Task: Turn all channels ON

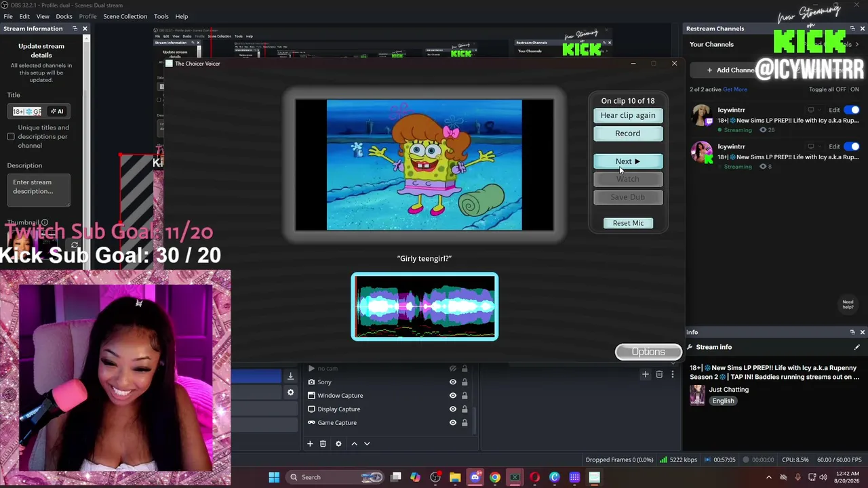Action: [854, 89]
